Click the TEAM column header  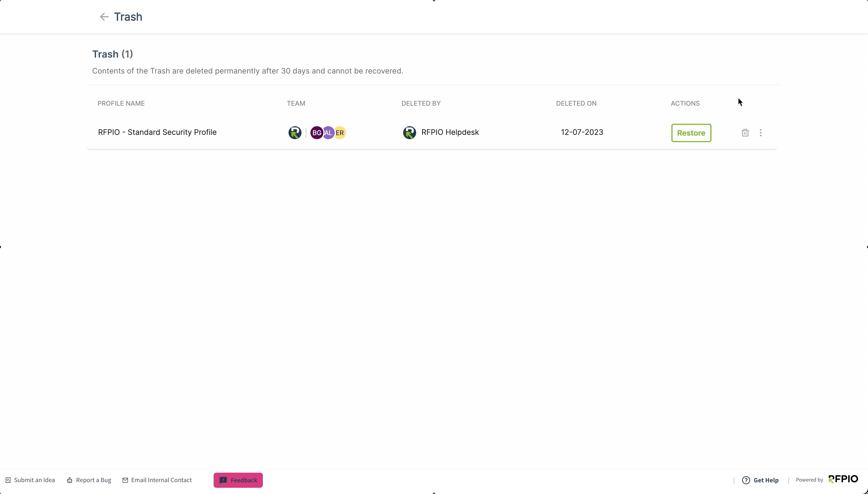(x=296, y=104)
